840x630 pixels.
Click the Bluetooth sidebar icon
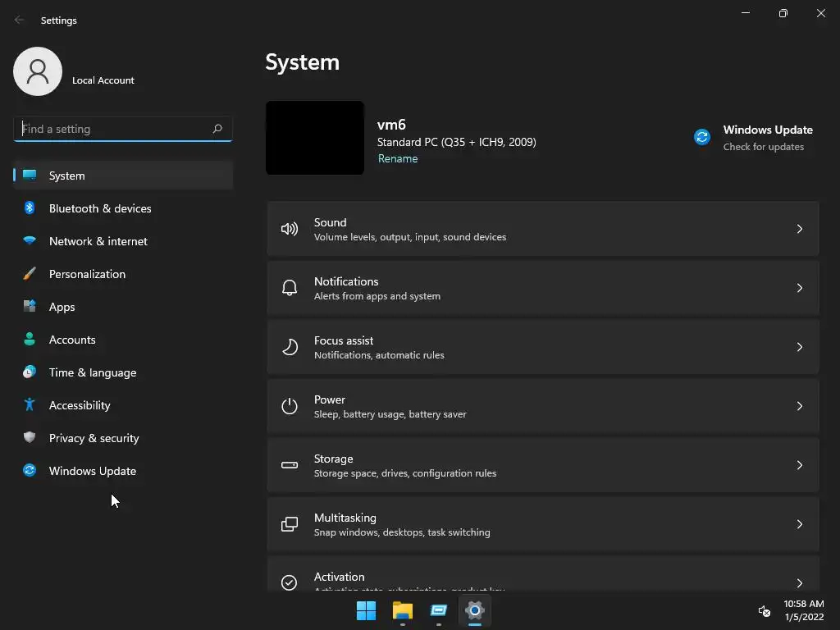[x=30, y=208]
